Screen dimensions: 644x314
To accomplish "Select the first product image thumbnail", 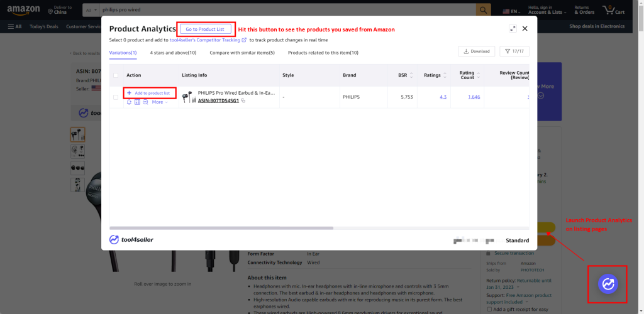I will click(x=77, y=134).
